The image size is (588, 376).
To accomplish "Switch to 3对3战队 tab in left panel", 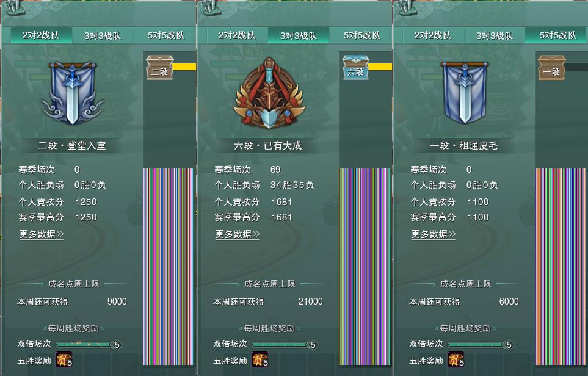I will click(103, 36).
